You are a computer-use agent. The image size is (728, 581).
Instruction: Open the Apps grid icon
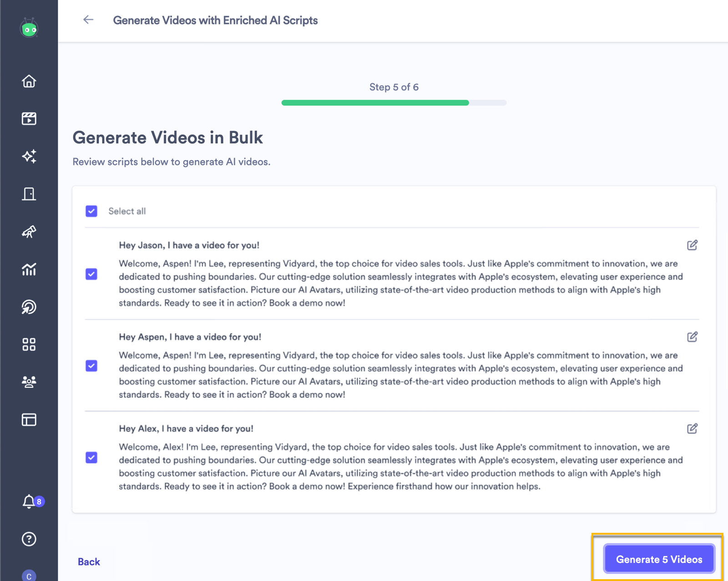click(29, 345)
